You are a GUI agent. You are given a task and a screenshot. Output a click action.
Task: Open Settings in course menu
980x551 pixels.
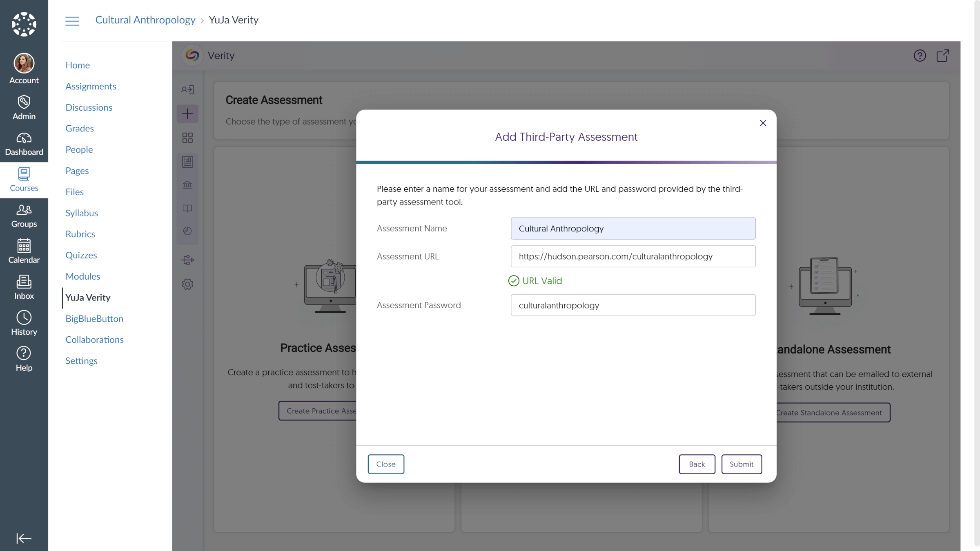81,361
